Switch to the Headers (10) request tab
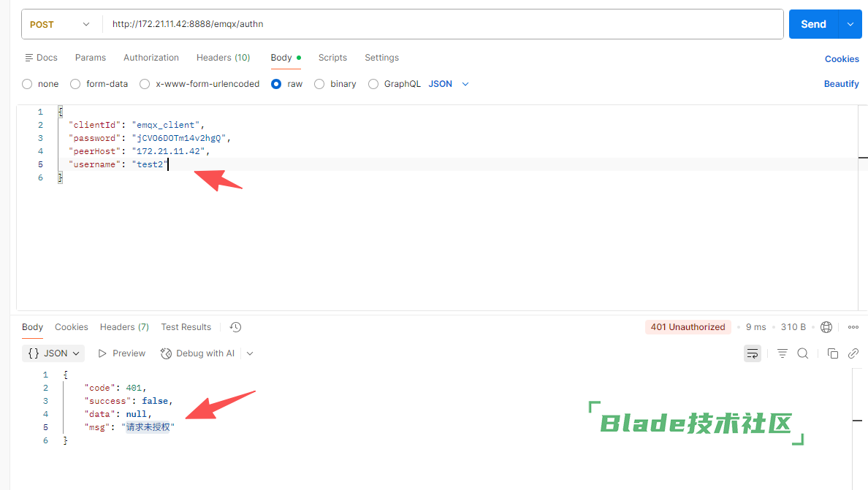The image size is (868, 490). point(223,58)
